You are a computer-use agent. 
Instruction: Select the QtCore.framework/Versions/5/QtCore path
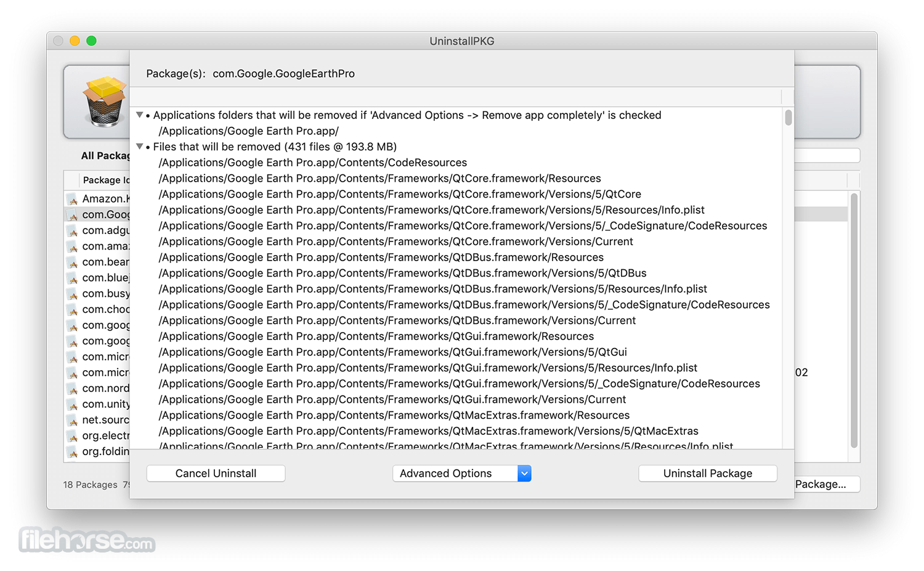point(400,194)
